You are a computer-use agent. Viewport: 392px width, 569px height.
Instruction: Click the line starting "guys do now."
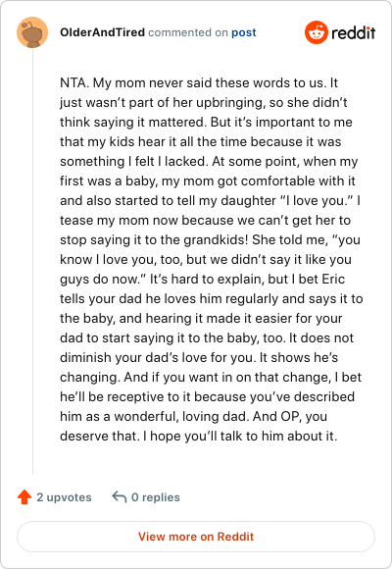pos(202,279)
